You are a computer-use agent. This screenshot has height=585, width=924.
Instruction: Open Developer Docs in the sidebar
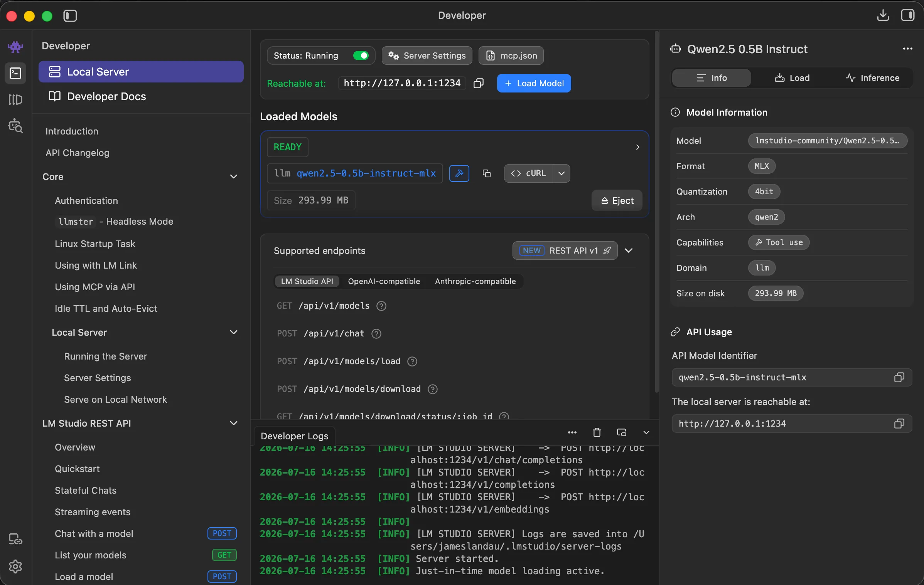click(141, 96)
